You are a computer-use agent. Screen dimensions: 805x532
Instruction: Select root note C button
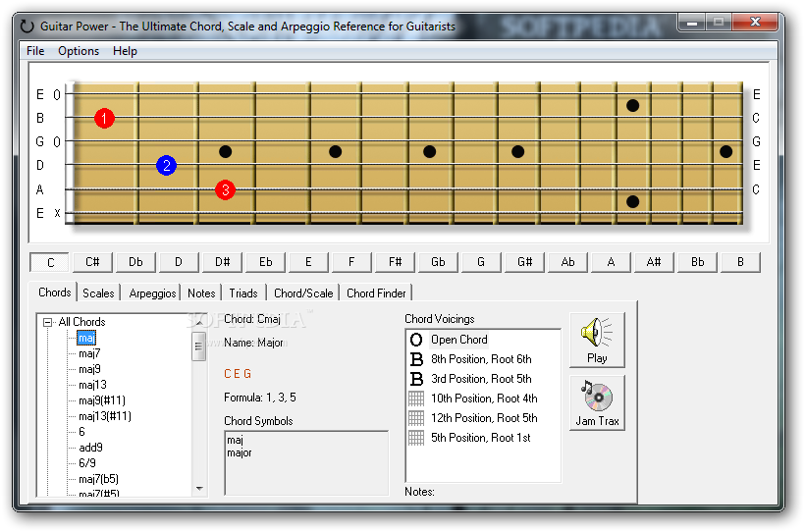tap(50, 262)
